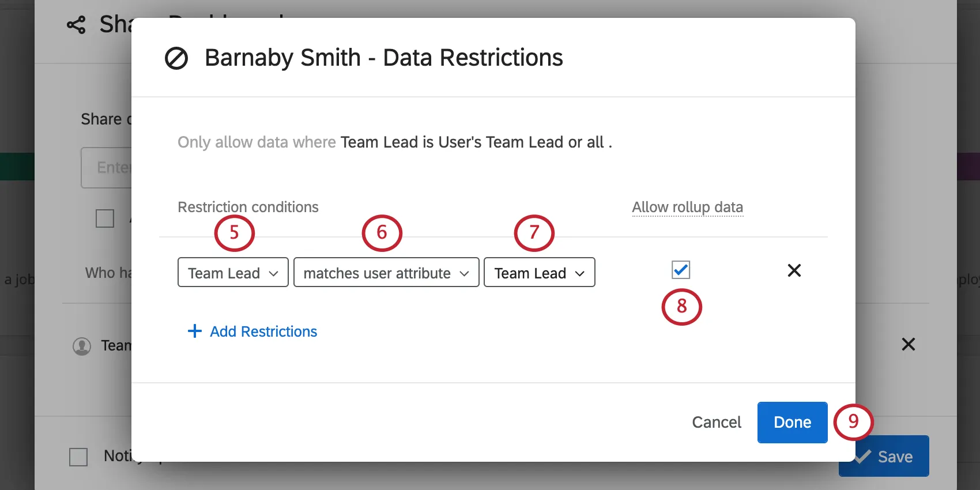Remove the shared Team entry with its X
Image resolution: width=980 pixels, height=490 pixels.
908,345
